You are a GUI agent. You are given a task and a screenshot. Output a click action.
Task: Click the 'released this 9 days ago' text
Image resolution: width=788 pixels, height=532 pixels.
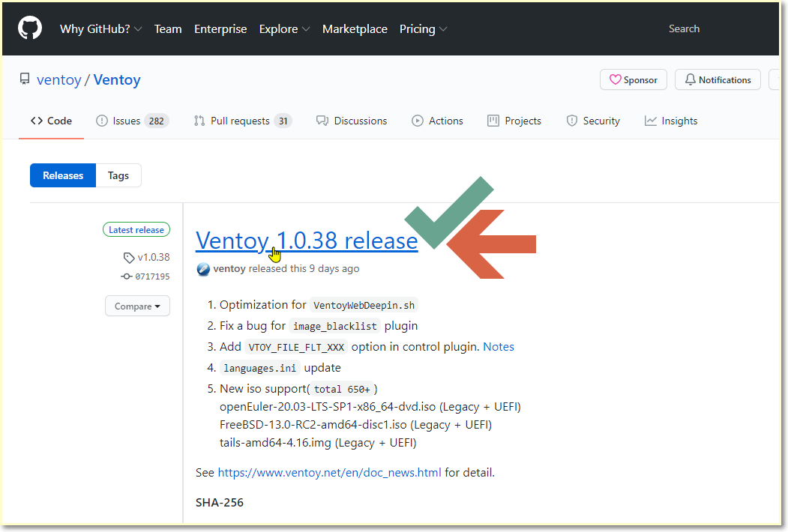(x=304, y=269)
